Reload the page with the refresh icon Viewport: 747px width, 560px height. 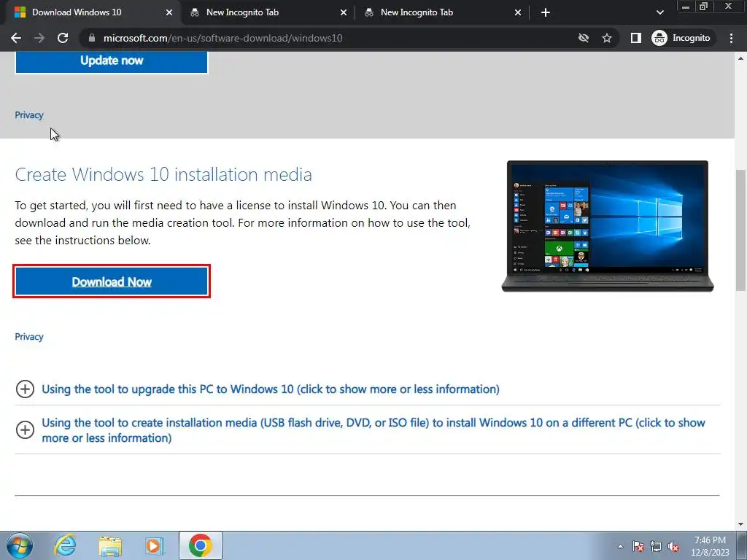(63, 38)
